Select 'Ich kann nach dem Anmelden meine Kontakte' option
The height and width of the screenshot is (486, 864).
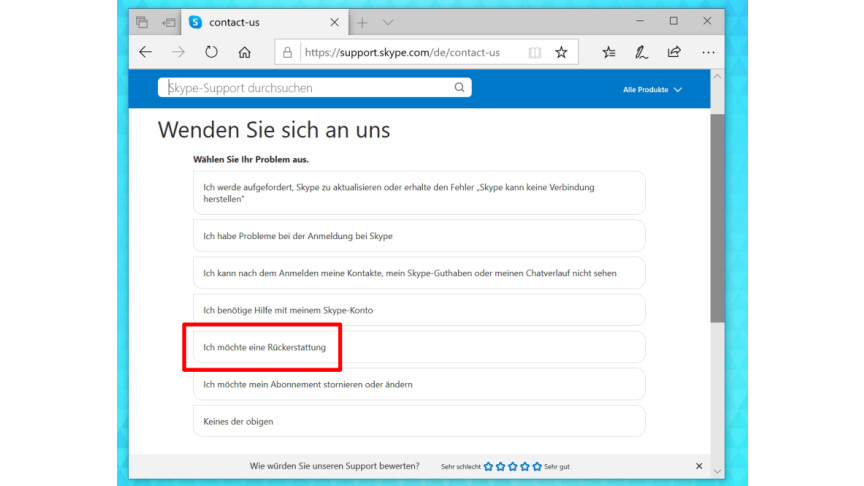pos(419,273)
